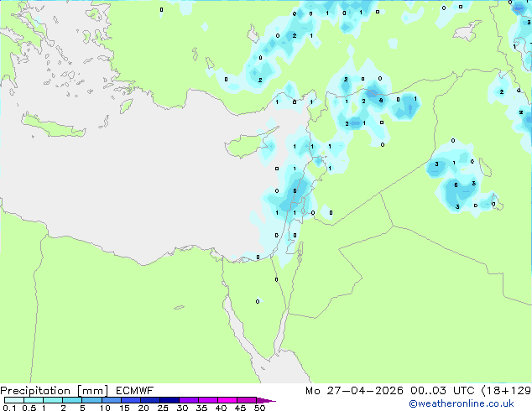The image size is (532, 411).
Task: Click the '00..03 UTC' time range text
Action: 441,391
